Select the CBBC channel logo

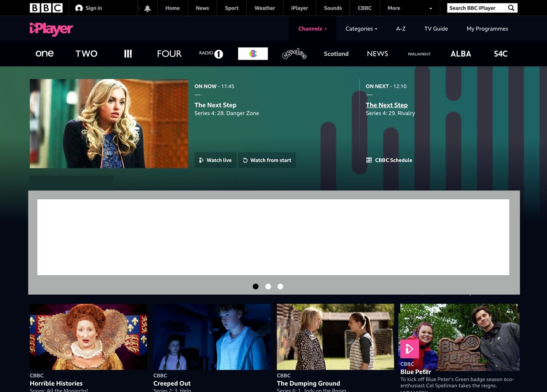(253, 54)
